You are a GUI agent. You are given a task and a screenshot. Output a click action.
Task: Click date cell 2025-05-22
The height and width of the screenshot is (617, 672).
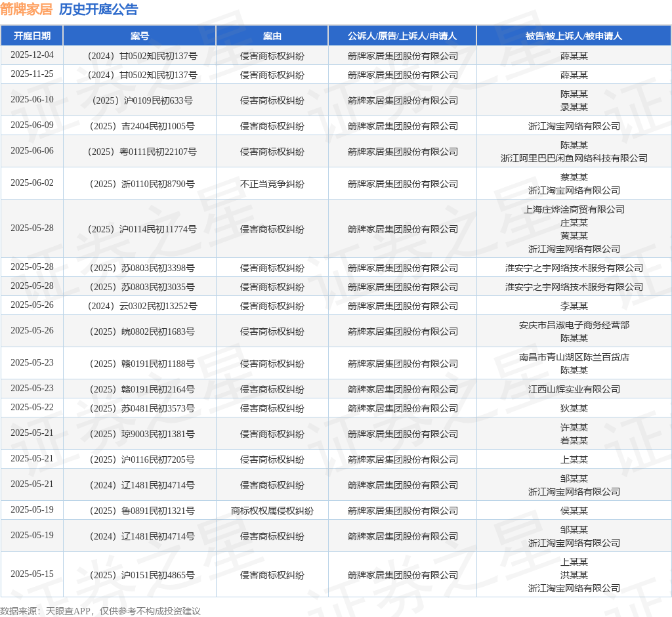coord(32,408)
